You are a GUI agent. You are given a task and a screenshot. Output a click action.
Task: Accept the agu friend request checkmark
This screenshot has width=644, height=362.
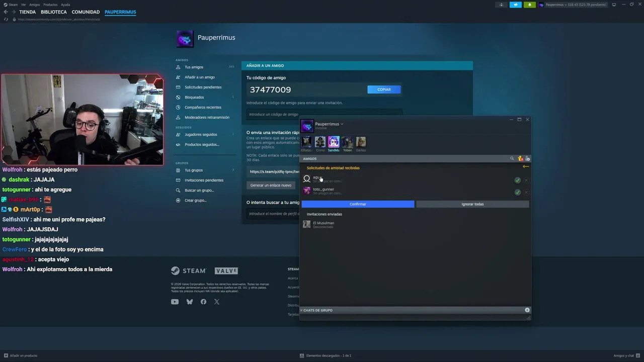point(517,180)
